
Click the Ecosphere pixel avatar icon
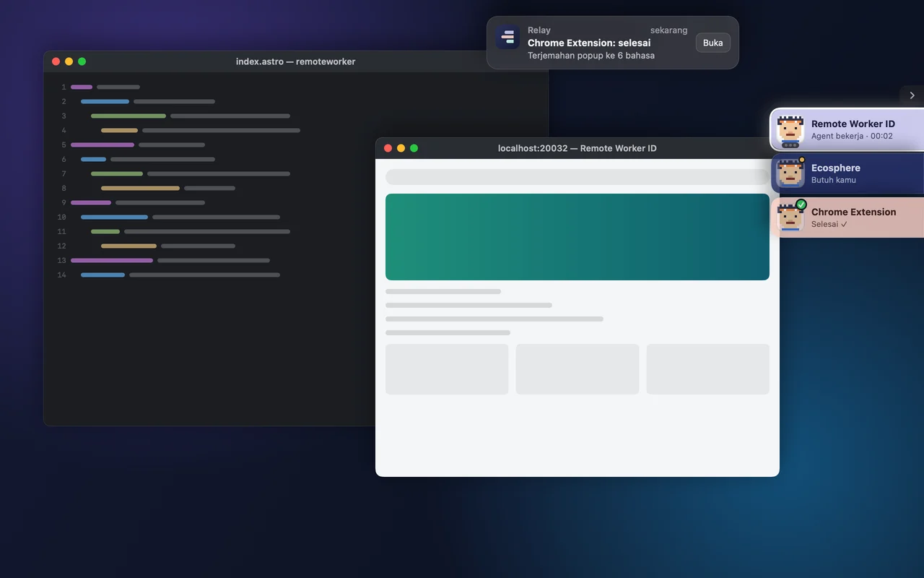(x=790, y=173)
